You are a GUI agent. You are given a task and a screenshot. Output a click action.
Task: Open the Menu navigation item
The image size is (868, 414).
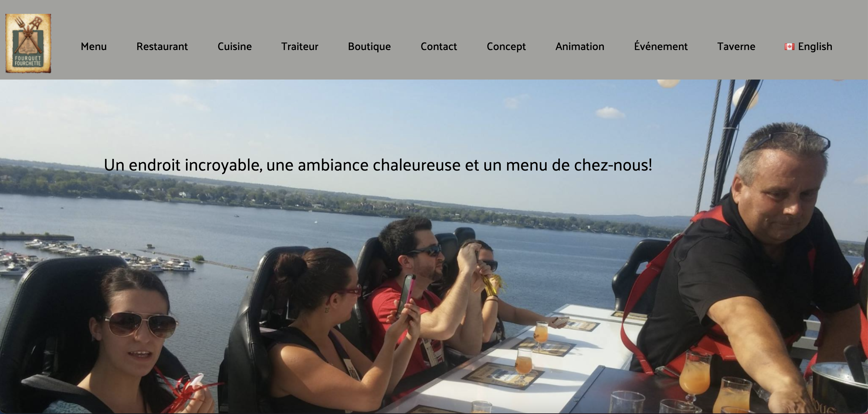click(x=94, y=46)
